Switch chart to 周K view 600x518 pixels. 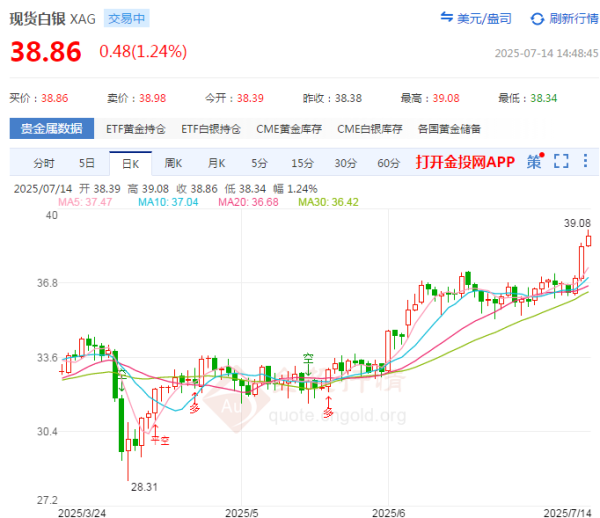[173, 163]
